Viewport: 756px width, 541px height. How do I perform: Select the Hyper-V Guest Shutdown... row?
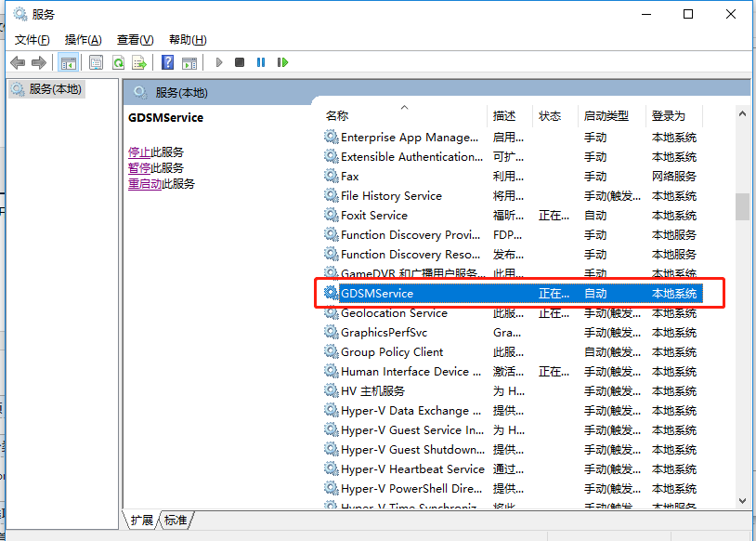[513, 449]
